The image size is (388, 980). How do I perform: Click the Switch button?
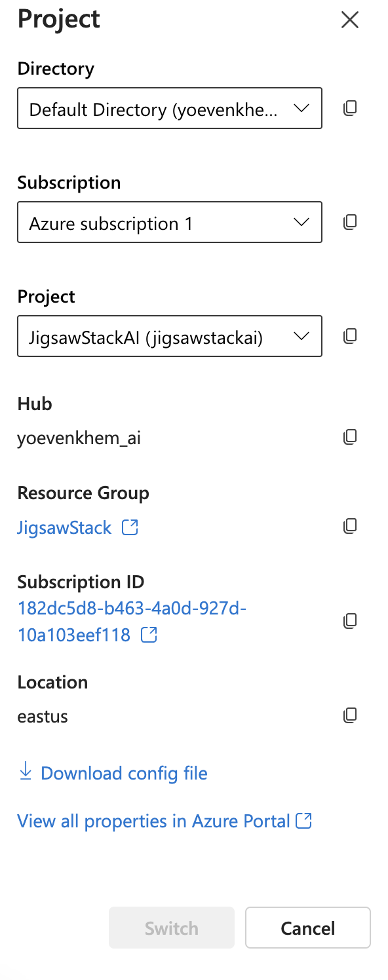172,928
